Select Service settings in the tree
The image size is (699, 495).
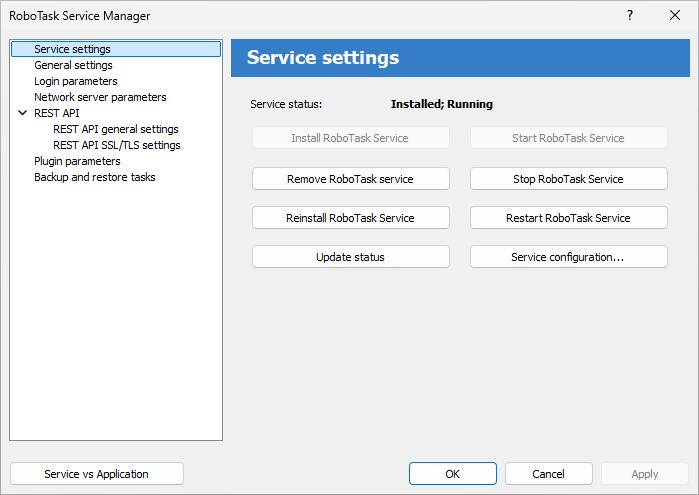point(116,49)
